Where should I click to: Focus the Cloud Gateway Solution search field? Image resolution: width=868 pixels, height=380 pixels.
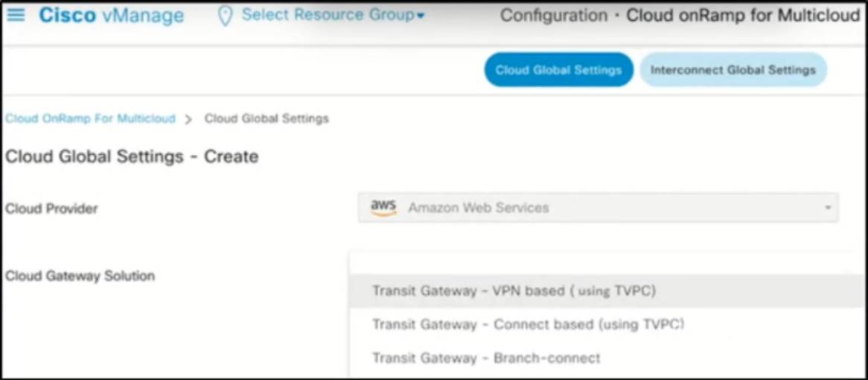point(596,262)
